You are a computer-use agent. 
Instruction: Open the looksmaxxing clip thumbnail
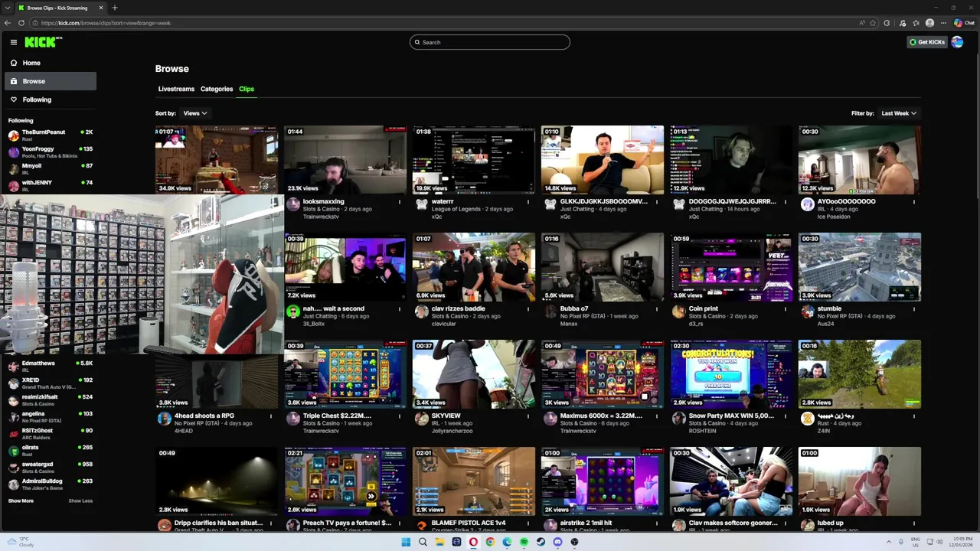tap(345, 160)
